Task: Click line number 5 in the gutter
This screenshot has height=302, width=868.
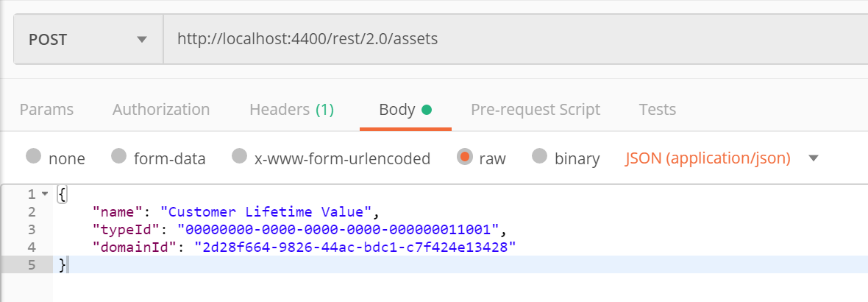Action: point(31,265)
